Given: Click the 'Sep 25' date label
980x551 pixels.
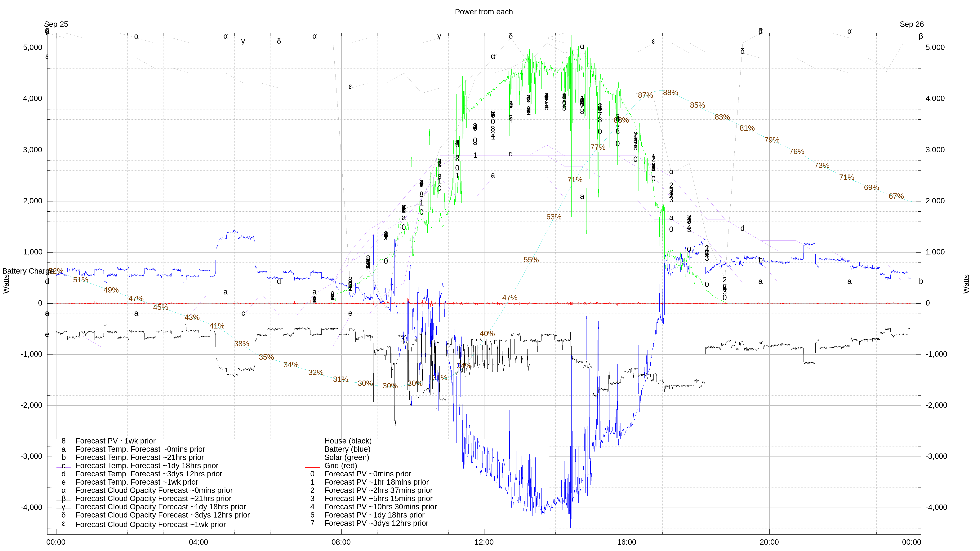Looking at the screenshot, I should click(x=56, y=24).
